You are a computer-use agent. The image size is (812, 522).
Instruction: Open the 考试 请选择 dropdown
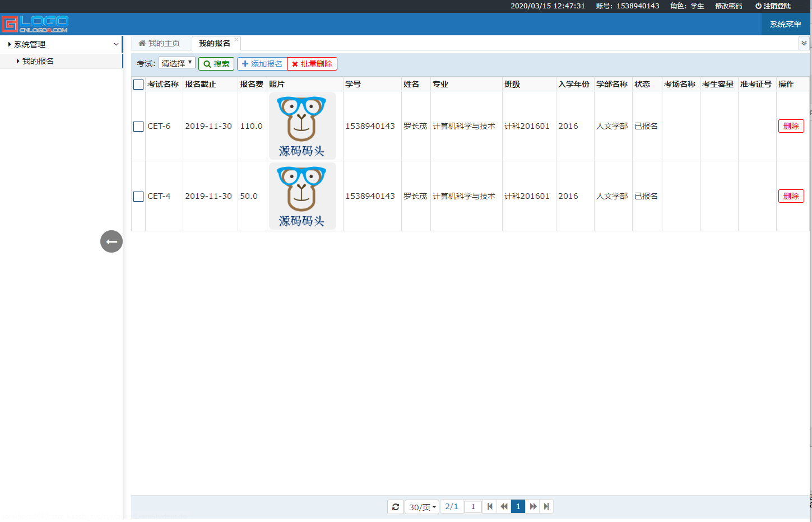click(177, 63)
